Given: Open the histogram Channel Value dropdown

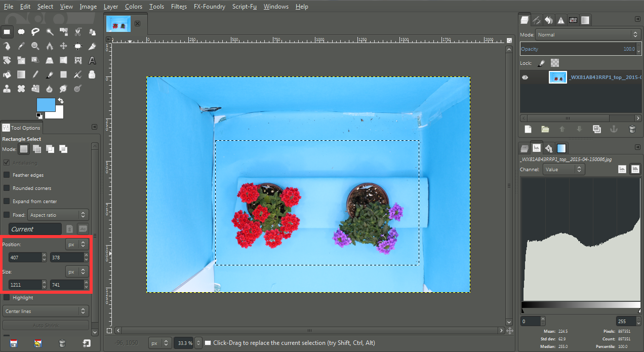Looking at the screenshot, I should (564, 169).
